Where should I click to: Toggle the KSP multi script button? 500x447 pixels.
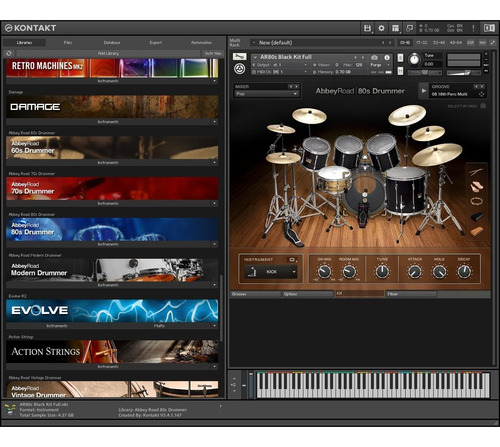[470, 43]
